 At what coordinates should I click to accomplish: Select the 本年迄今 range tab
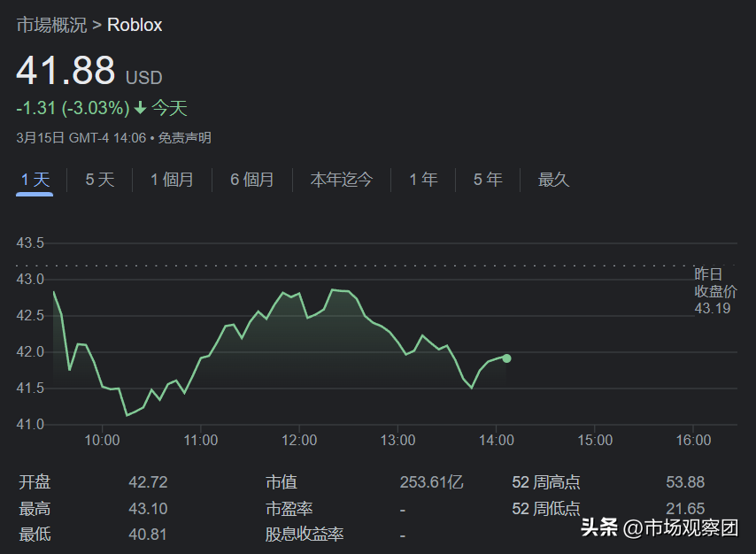point(342,180)
